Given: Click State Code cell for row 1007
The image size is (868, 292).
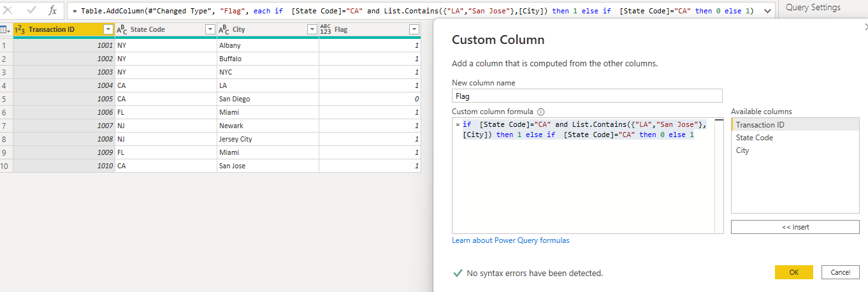Looking at the screenshot, I should 166,126.
